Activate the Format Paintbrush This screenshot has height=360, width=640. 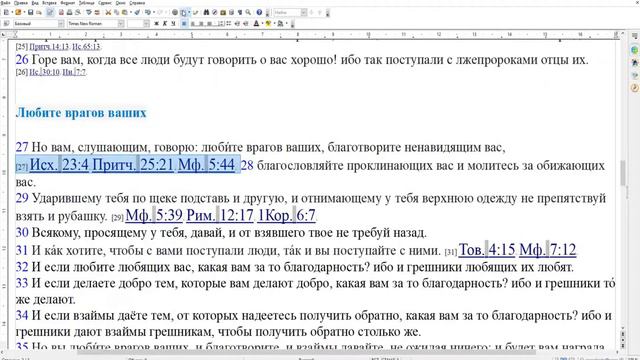pos(138,13)
